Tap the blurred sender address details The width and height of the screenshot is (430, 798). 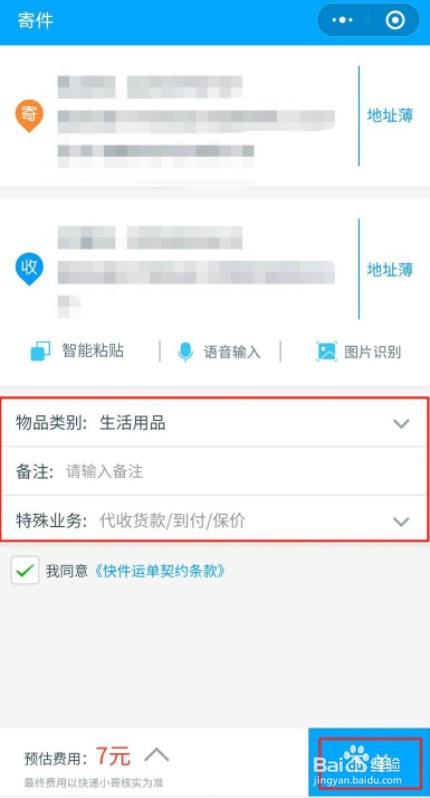tap(196, 121)
